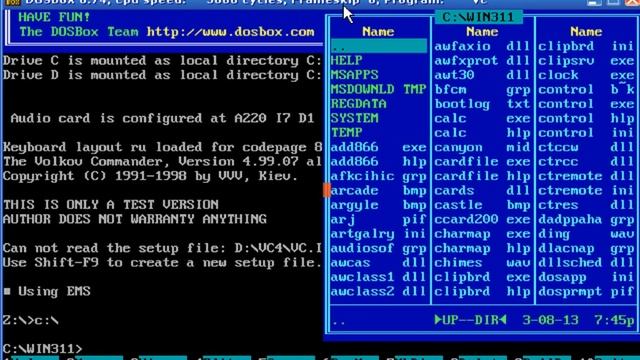Select file control ini

click(586, 133)
